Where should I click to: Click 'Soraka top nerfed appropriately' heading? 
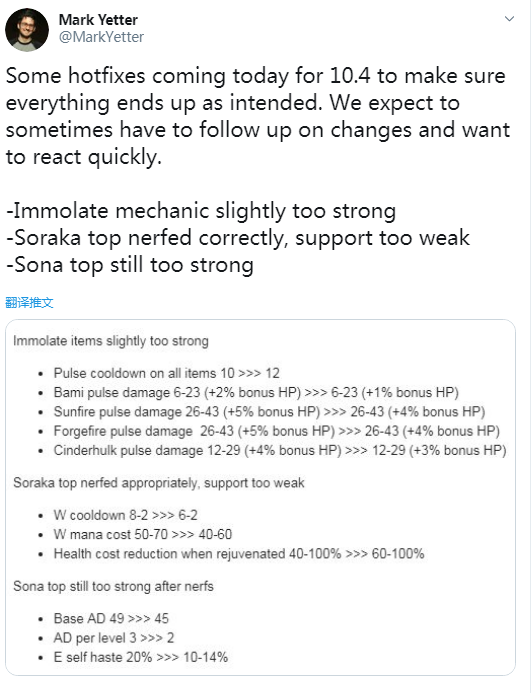[159, 483]
